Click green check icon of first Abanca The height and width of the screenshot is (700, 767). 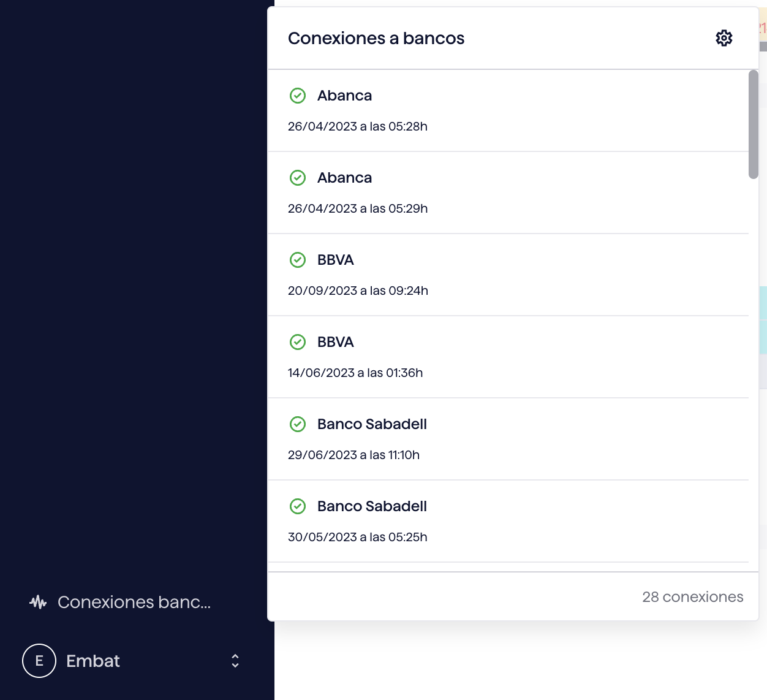(298, 96)
